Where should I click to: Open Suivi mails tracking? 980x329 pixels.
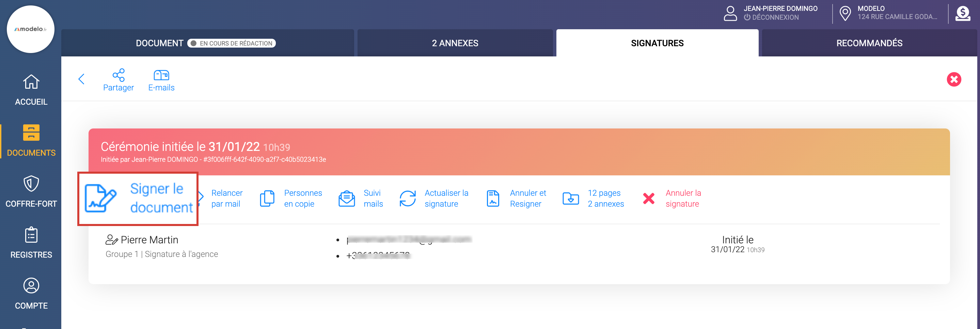tap(347, 198)
